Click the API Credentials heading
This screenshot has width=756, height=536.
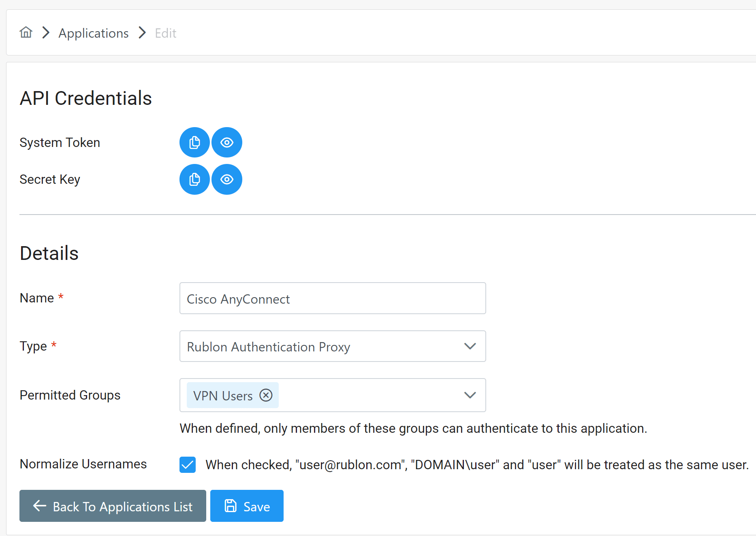click(x=86, y=98)
